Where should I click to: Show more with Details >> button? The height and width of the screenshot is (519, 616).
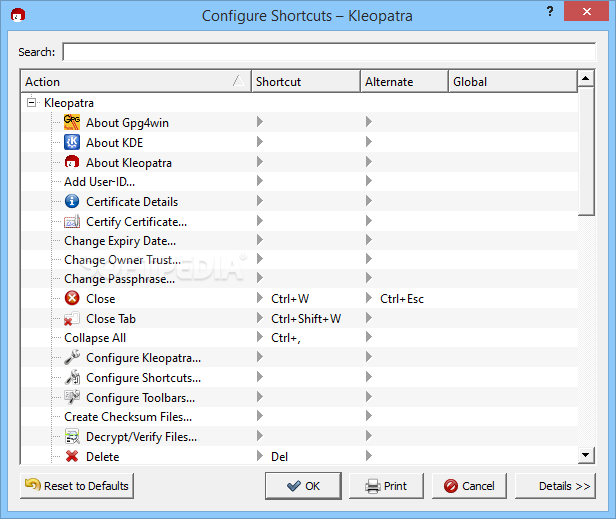[x=556, y=486]
